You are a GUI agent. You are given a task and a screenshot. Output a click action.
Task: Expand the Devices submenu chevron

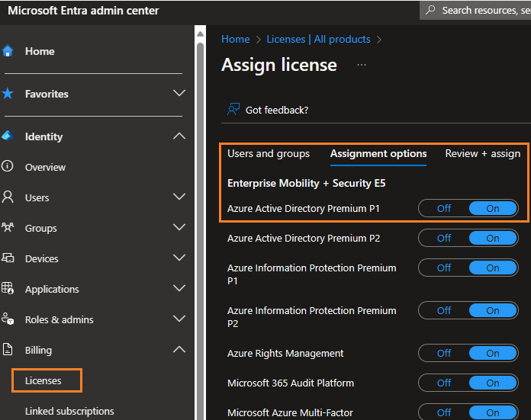179,258
